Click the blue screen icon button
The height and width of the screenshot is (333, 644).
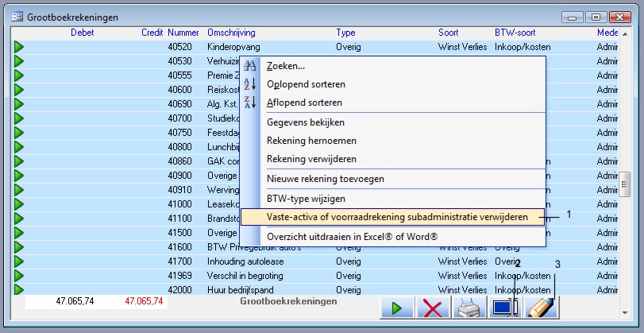503,308
